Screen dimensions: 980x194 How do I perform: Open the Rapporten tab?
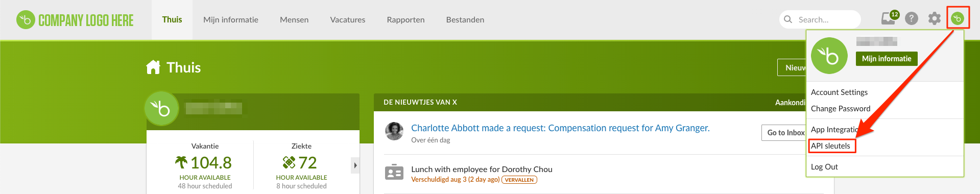tap(405, 20)
